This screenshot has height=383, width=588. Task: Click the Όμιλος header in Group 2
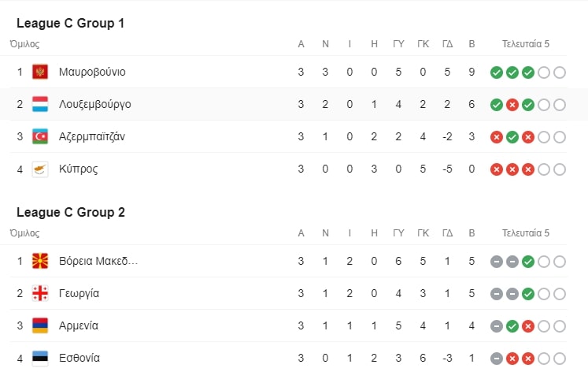coord(24,233)
